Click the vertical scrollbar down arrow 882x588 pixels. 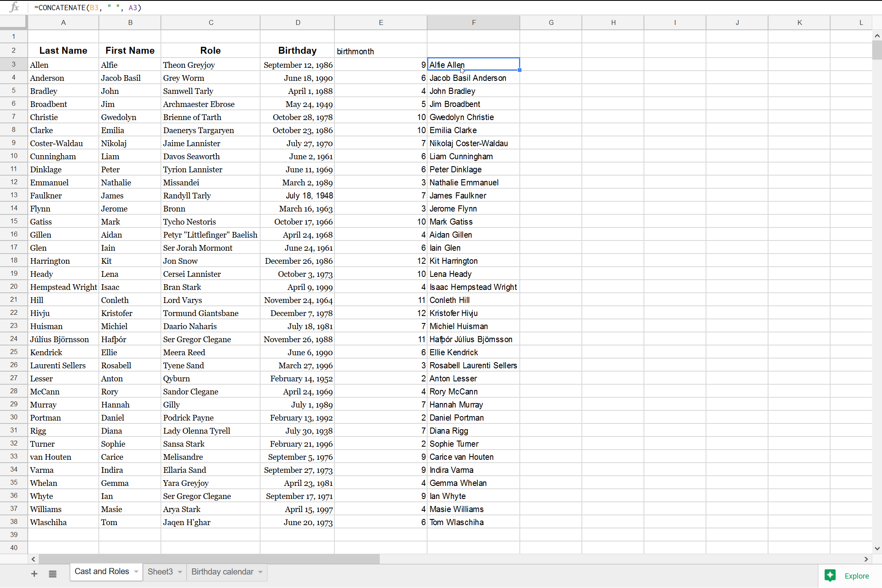[877, 548]
